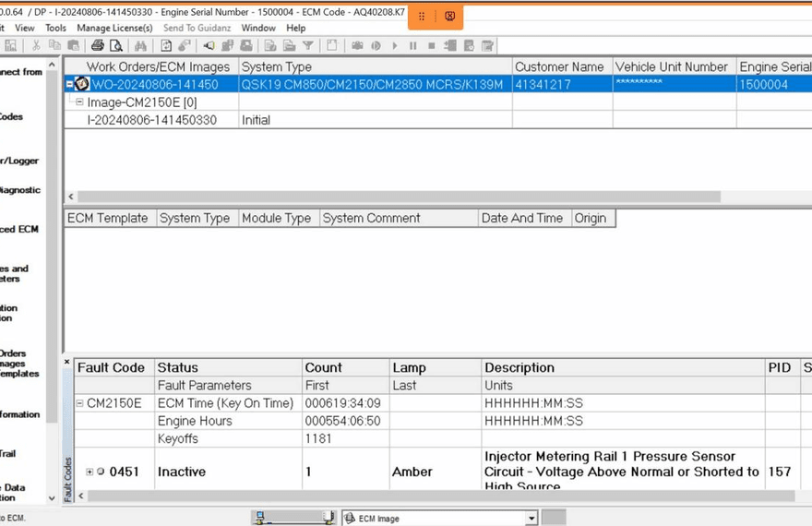Viewport: 812px width, 526px height.
Task: Click the Module Type column header
Action: click(x=279, y=218)
